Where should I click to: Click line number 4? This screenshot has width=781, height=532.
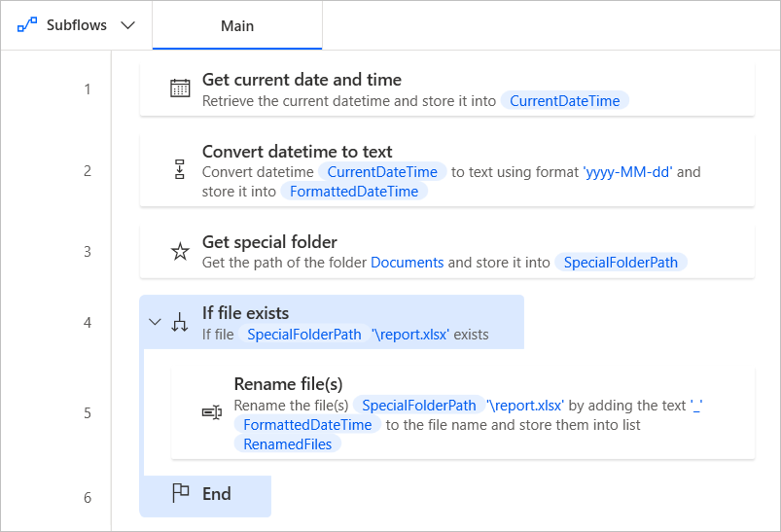88,323
